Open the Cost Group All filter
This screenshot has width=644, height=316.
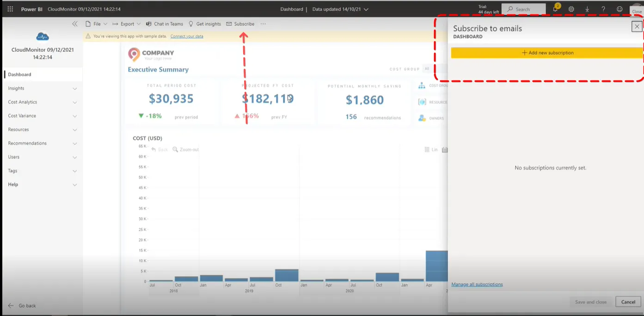click(435, 69)
